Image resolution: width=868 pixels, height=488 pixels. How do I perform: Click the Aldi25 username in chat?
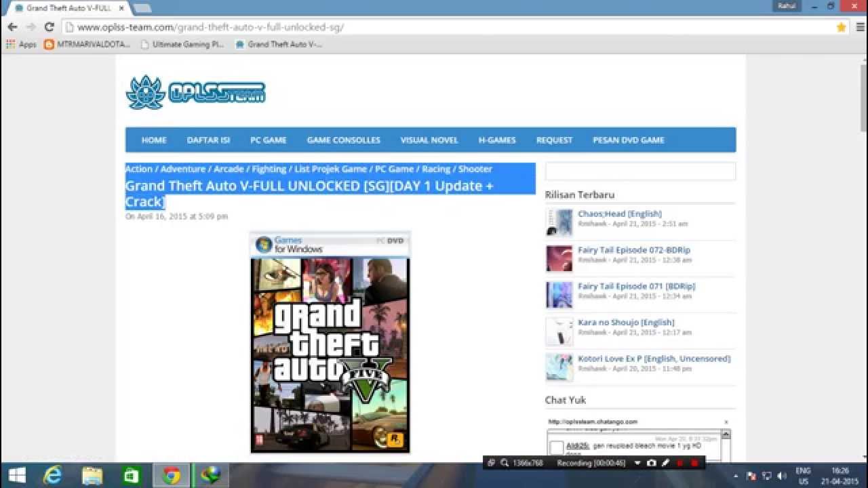point(578,446)
